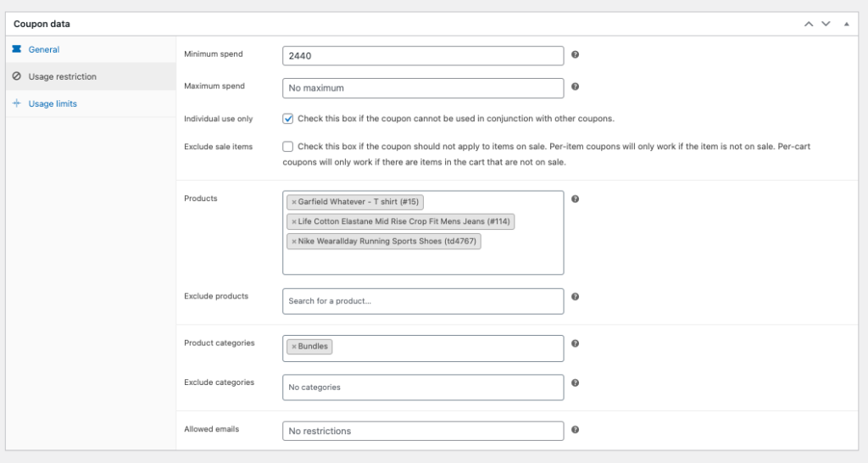The width and height of the screenshot is (868, 463).
Task: Select the Usage restriction tab
Action: coord(62,76)
